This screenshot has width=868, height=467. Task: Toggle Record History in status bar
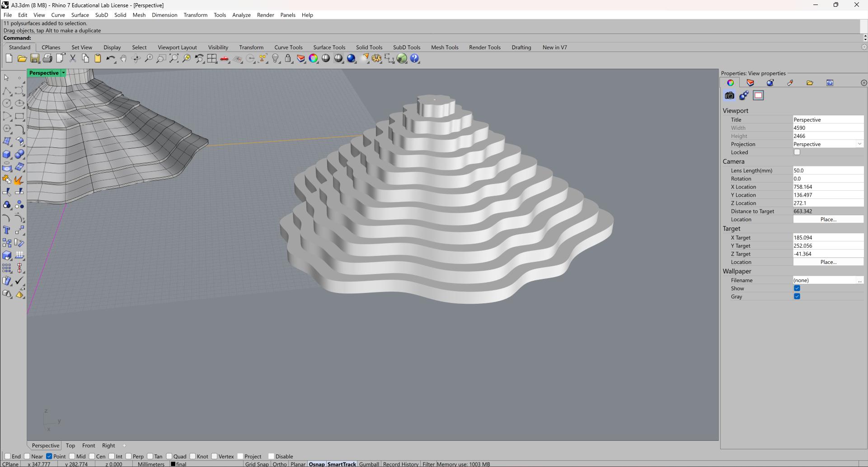point(401,464)
